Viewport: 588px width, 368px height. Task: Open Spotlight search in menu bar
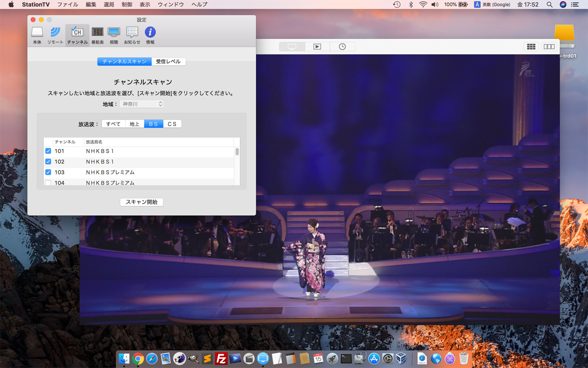[549, 5]
